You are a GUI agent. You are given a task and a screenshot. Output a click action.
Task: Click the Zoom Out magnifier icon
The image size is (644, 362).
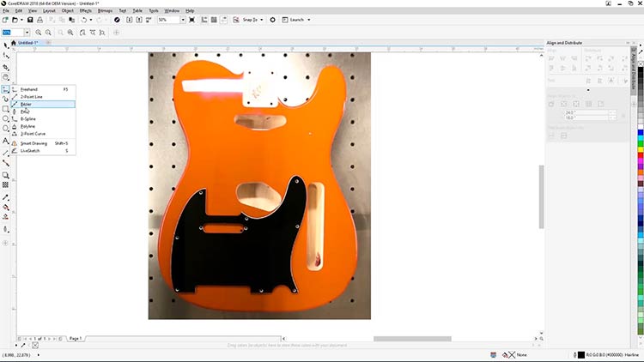click(x=48, y=33)
